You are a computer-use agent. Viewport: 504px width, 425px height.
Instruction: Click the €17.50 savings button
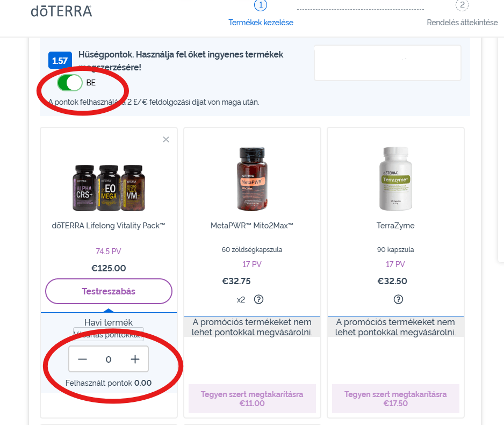[x=395, y=399]
